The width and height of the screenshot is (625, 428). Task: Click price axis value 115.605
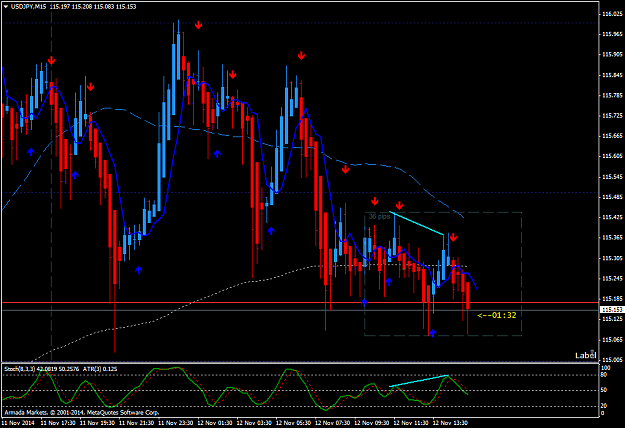click(613, 156)
